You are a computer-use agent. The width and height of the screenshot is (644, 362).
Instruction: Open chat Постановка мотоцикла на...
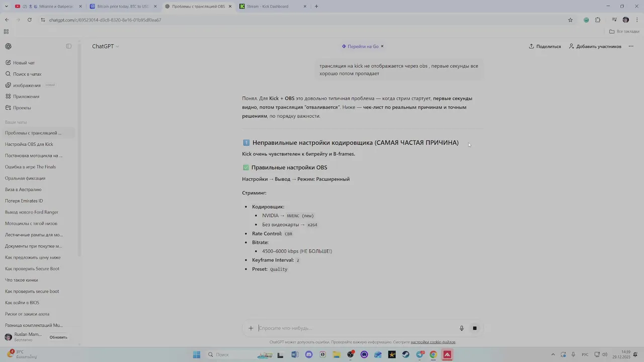[x=39, y=155]
